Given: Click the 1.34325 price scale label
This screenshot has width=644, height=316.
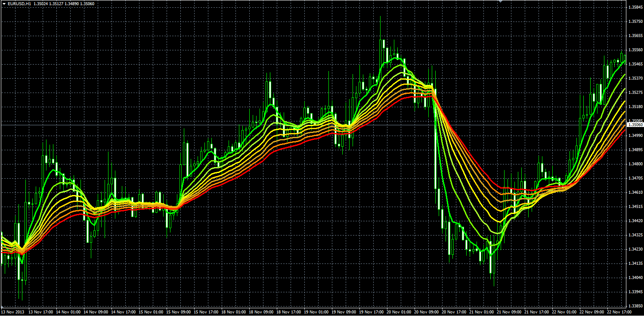Looking at the screenshot, I should 635,235.
